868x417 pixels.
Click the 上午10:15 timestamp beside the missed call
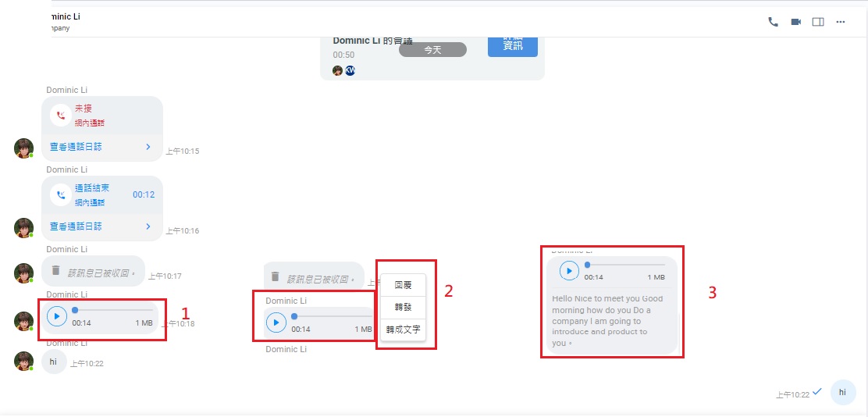pos(182,151)
